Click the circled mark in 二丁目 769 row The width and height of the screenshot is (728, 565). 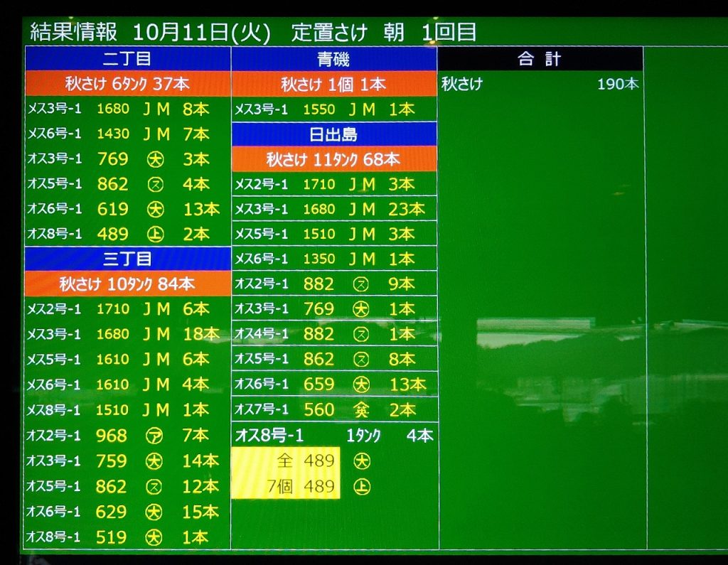point(155,158)
